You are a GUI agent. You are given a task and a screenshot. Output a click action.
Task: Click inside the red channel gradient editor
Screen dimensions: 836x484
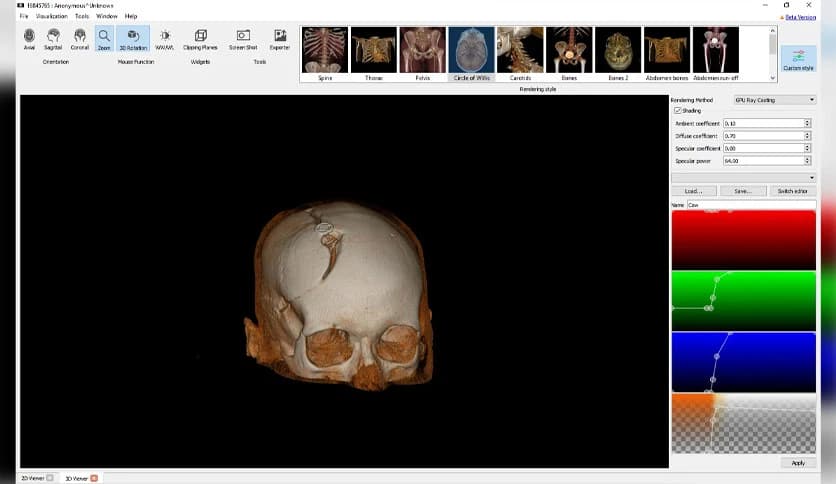[x=743, y=240]
